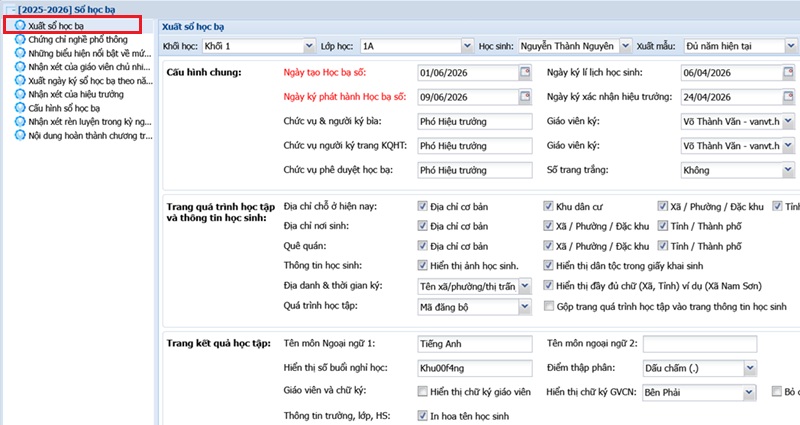Click the globe icon beside Chứng chỉ nghề phổ thông
800x425 pixels.
tap(20, 39)
